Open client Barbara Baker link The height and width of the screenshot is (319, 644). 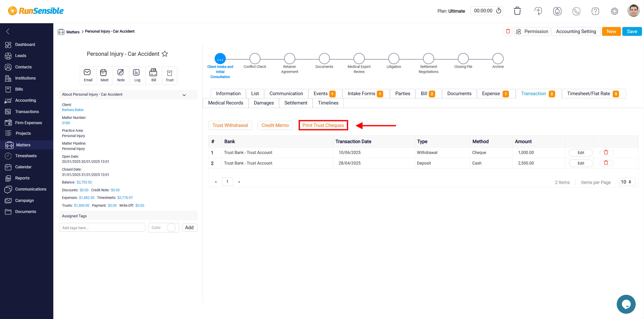(73, 110)
